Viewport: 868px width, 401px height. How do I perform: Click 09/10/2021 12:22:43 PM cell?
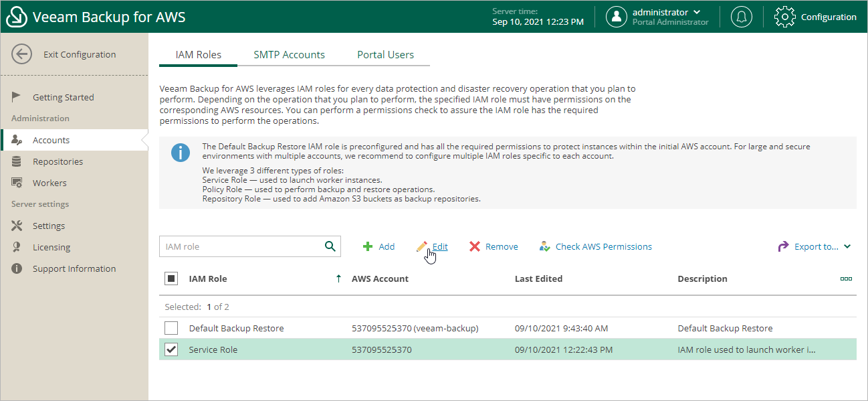(x=564, y=349)
